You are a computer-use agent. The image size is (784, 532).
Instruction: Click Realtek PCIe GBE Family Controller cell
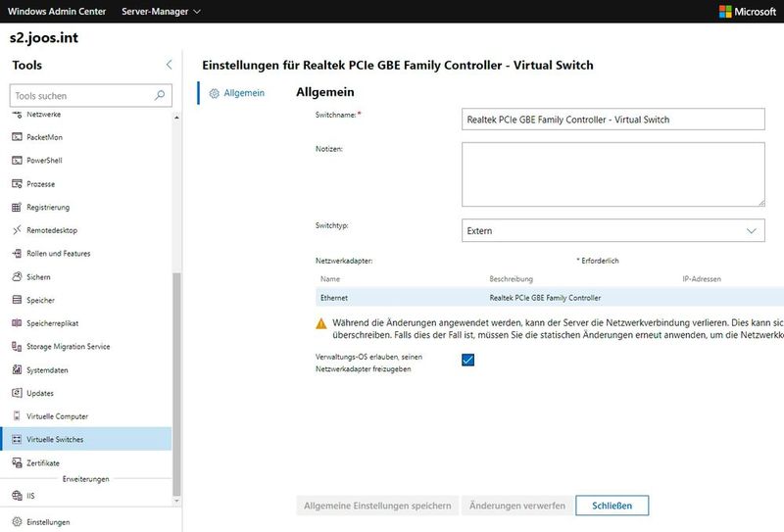[x=545, y=298]
